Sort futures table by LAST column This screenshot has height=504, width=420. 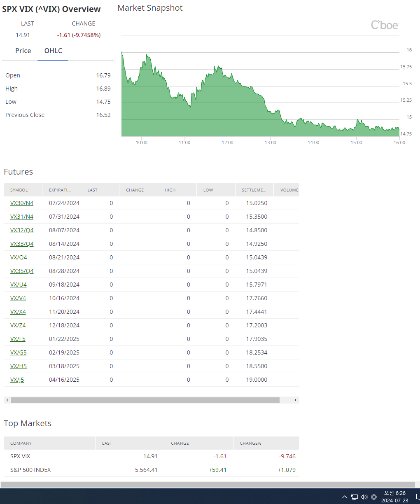(x=100, y=190)
